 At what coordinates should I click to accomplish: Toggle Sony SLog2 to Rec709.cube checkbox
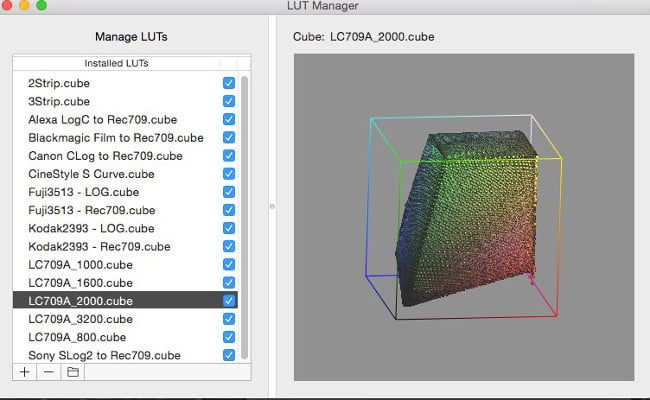pos(229,355)
